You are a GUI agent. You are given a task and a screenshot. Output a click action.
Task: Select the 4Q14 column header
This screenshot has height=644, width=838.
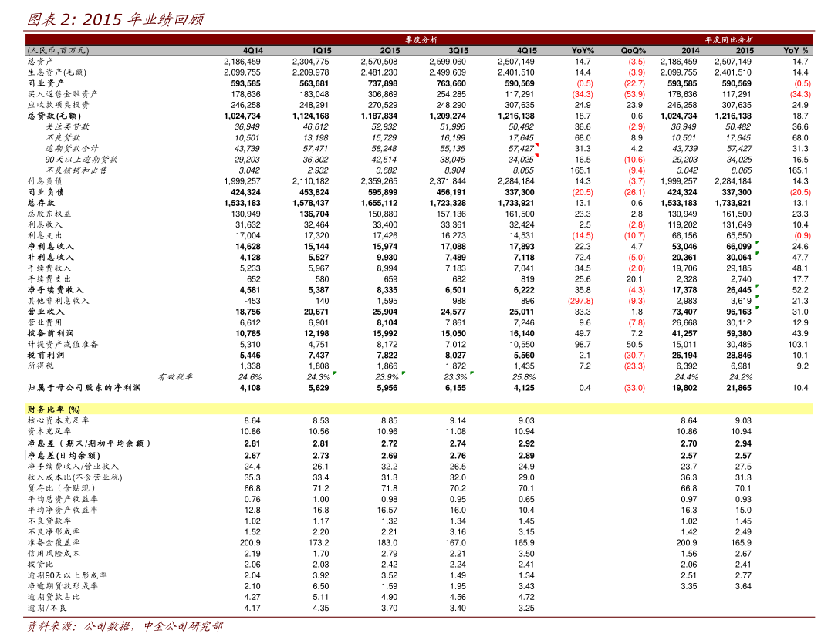[252, 50]
